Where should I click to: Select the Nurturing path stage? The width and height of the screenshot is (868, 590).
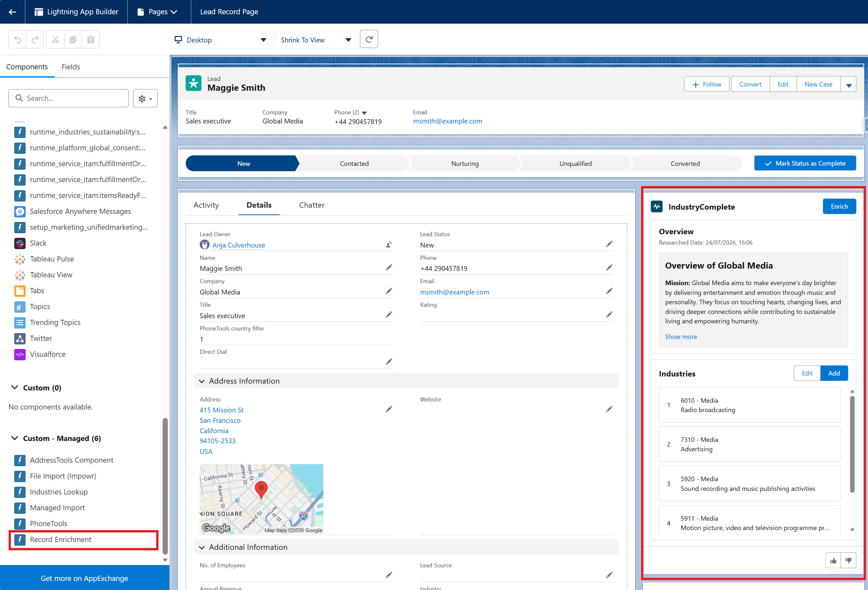click(465, 164)
